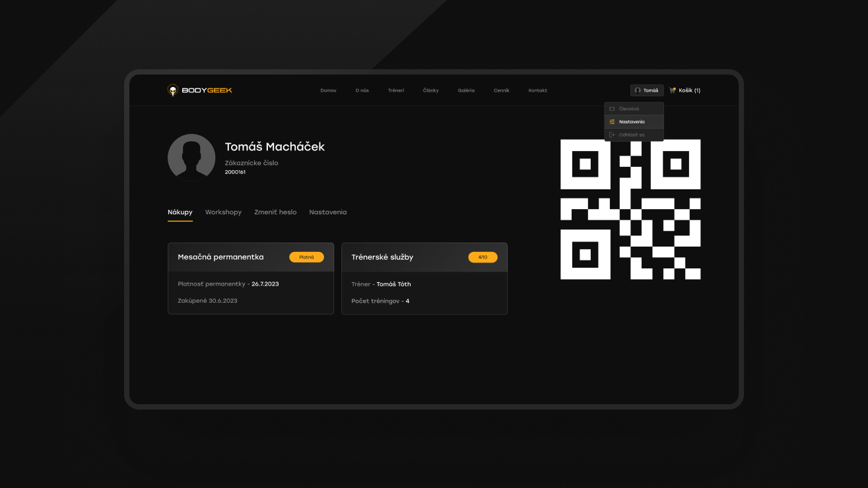Go to the Kontakt page
The width and height of the screenshot is (868, 488).
coord(537,90)
